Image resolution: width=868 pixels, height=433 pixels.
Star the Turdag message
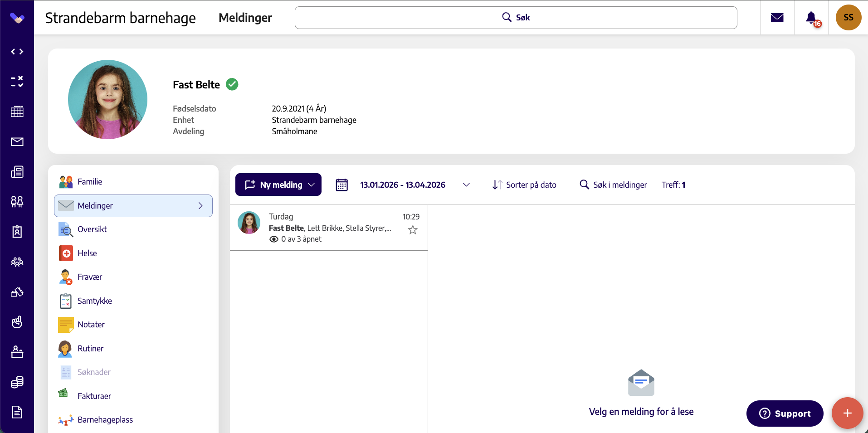[413, 230]
